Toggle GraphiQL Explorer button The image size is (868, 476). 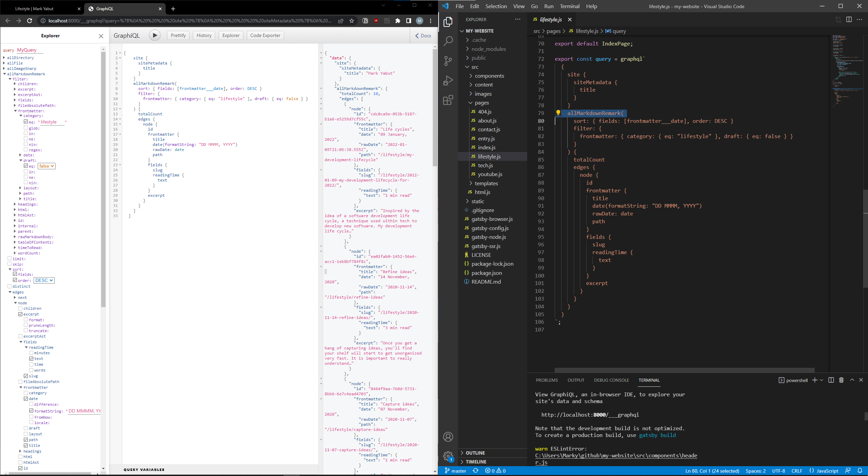(x=231, y=35)
